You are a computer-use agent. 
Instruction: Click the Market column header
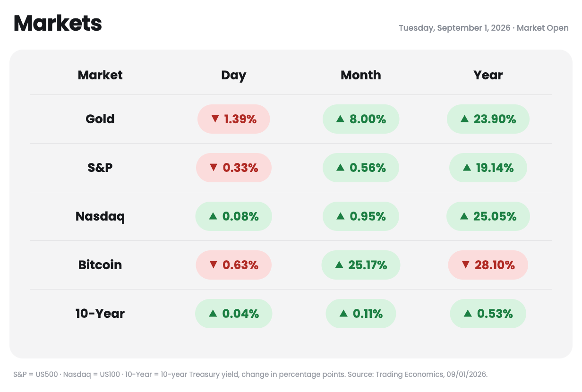[x=100, y=75]
